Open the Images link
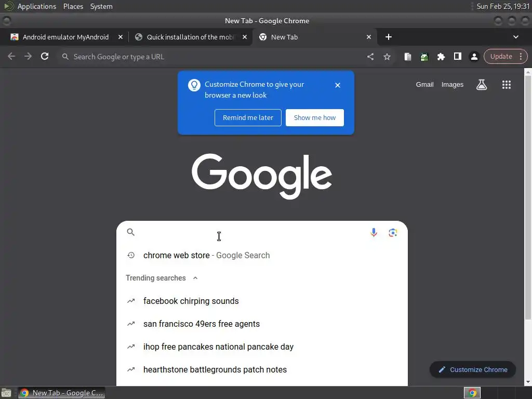 click(x=453, y=85)
